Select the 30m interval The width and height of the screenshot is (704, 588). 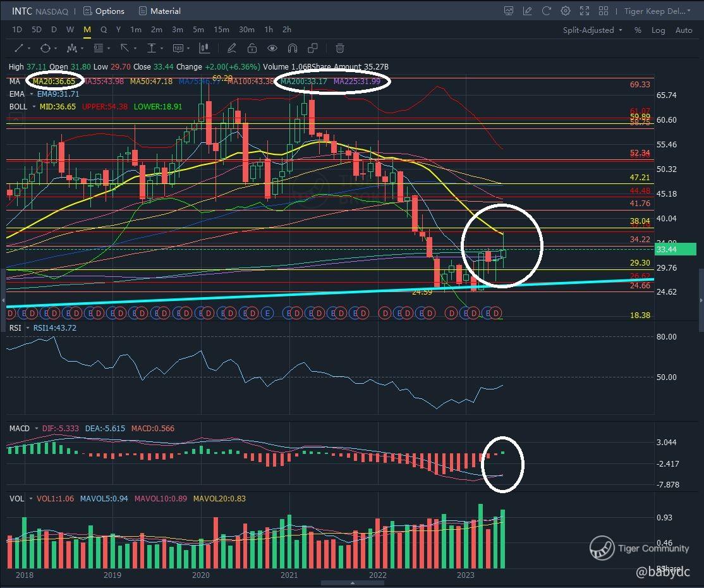246,30
